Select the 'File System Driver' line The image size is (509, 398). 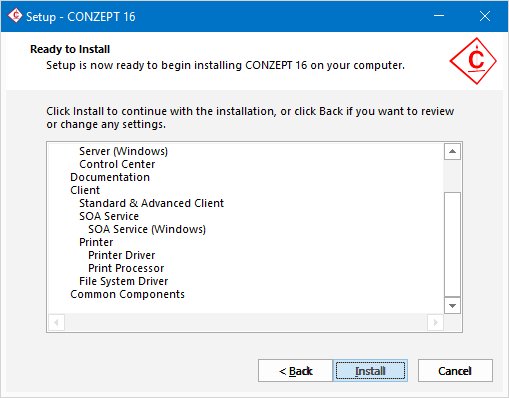pos(123,281)
